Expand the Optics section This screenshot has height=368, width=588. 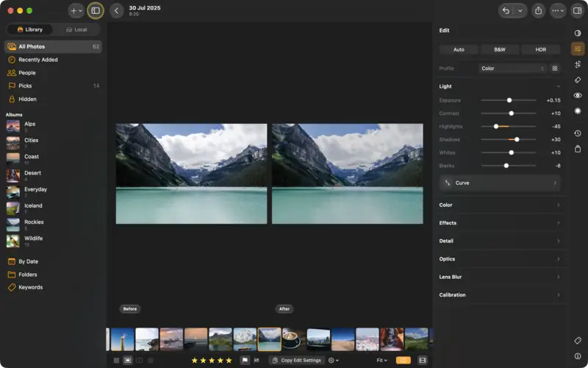pyautogui.click(x=500, y=259)
